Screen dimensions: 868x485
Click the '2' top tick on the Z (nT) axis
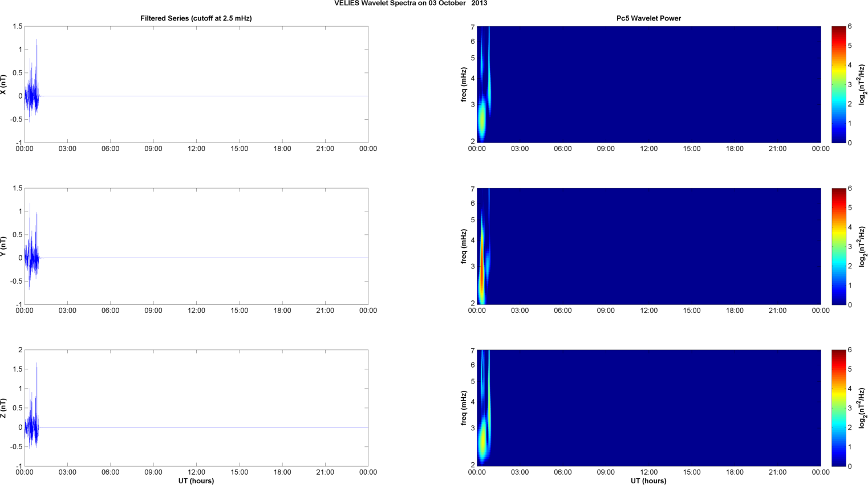click(21, 350)
